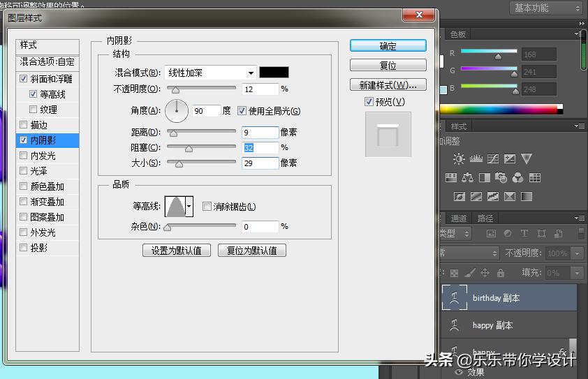Switch to 路径 tab

(x=485, y=218)
